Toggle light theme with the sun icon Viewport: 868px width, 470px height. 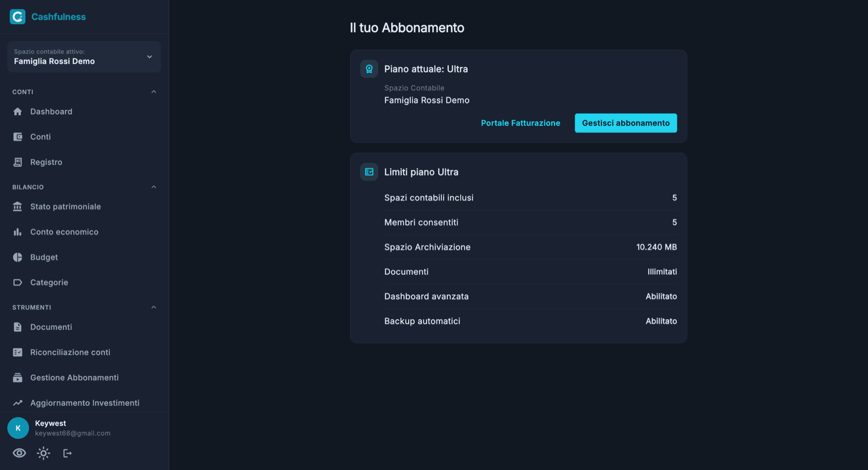tap(43, 453)
